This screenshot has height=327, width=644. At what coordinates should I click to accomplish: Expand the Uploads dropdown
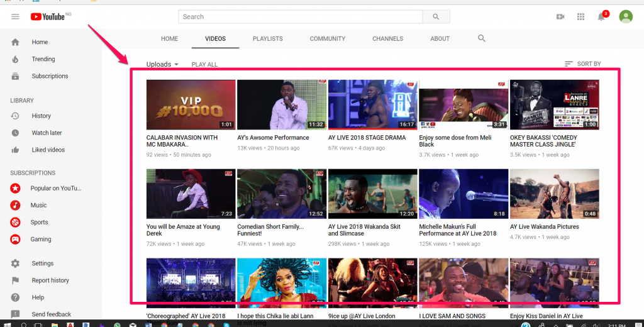pyautogui.click(x=162, y=64)
